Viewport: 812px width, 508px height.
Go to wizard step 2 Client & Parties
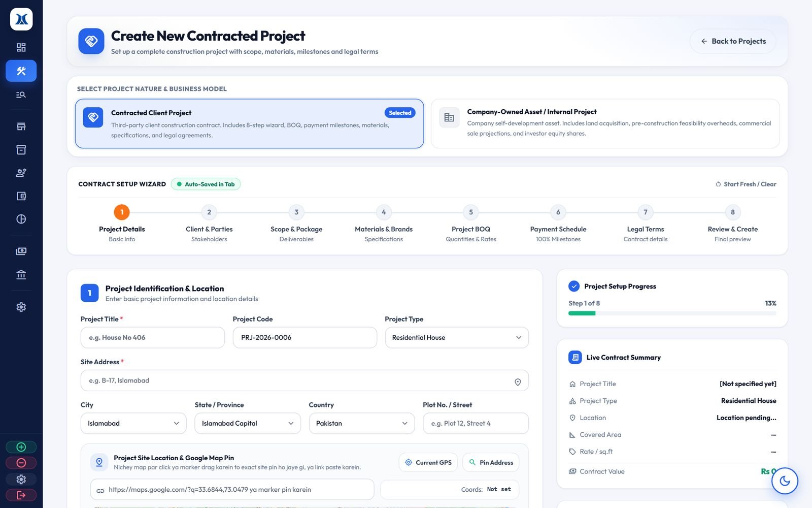209,224
